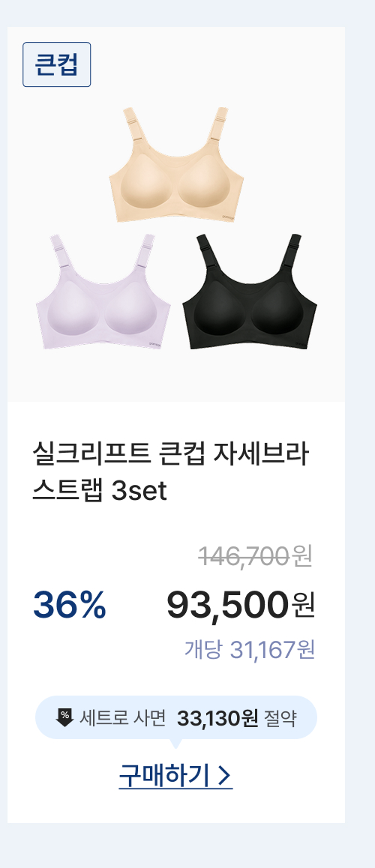The height and width of the screenshot is (868, 375).
Task: Click the struck-through 146,700원 original price
Action: (x=256, y=555)
